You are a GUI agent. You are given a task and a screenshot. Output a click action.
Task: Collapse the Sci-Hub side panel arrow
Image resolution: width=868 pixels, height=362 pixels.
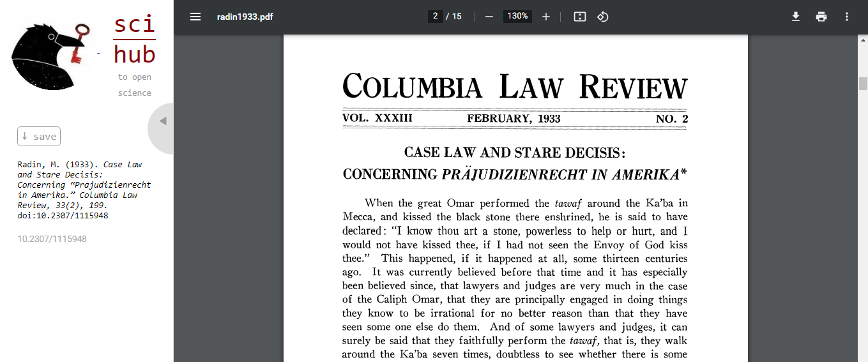[x=163, y=121]
